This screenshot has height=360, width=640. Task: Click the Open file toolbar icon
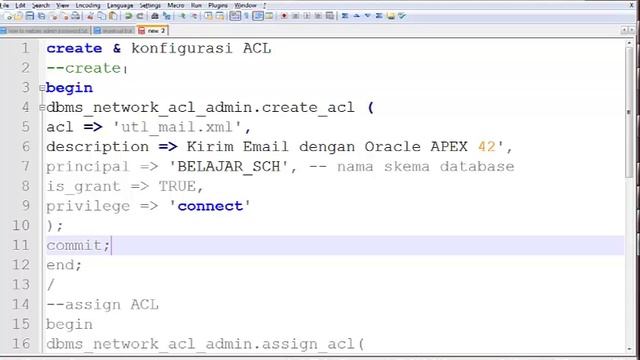click(x=18, y=16)
